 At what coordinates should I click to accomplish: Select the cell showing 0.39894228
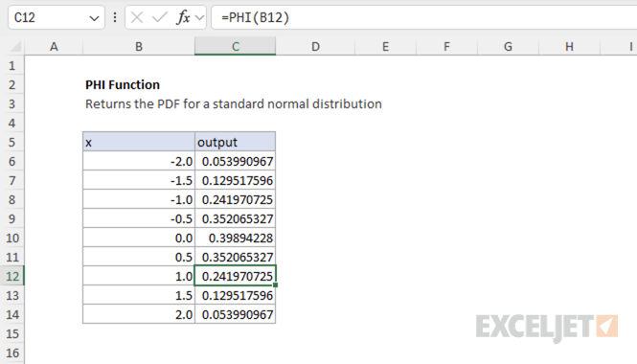point(236,238)
